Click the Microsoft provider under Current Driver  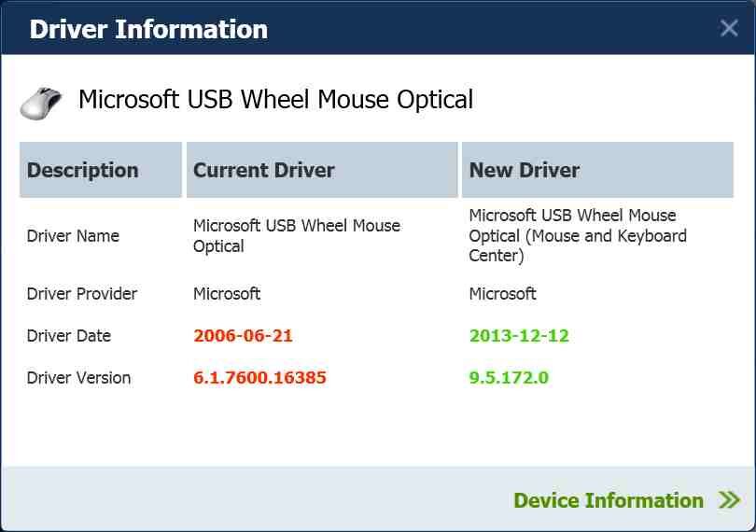227,294
